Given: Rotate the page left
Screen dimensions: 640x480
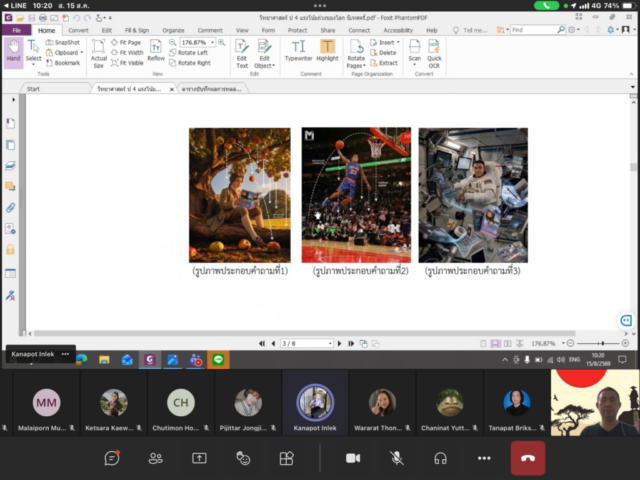Looking at the screenshot, I should [189, 53].
